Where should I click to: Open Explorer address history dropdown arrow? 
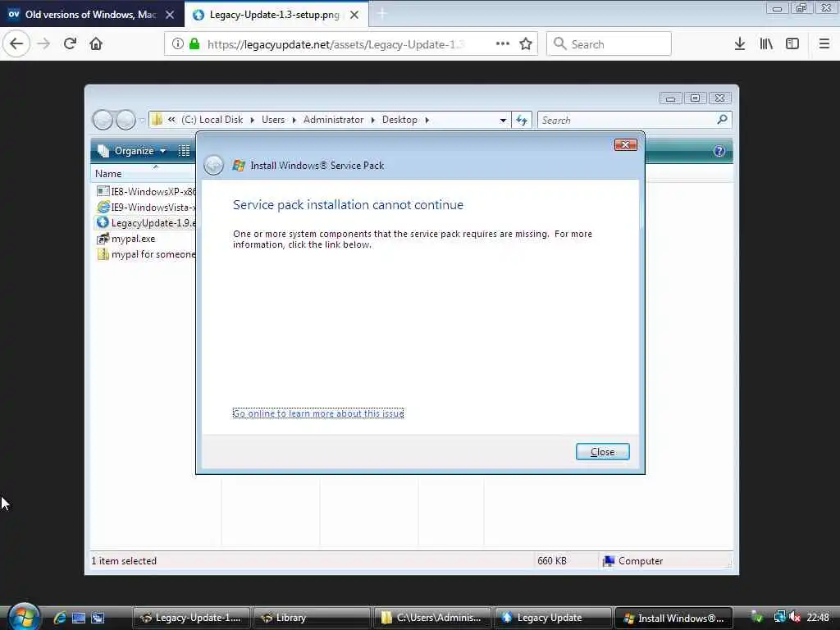[x=503, y=120]
